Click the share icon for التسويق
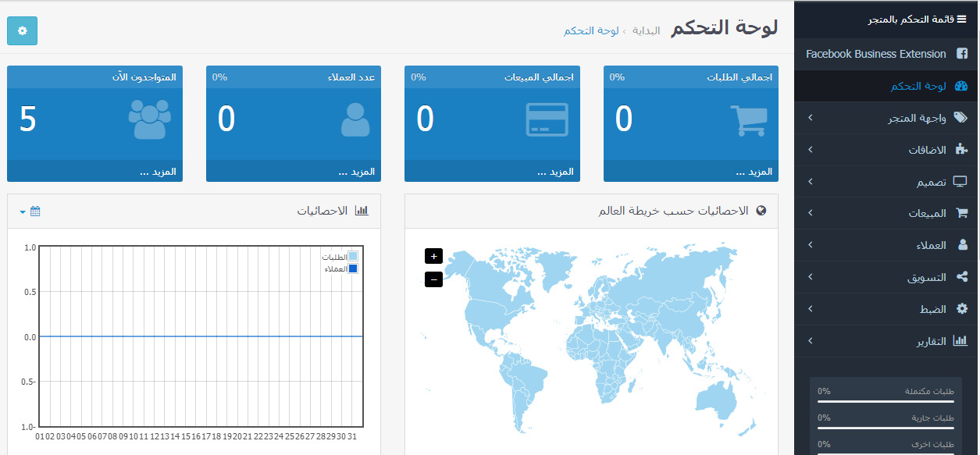 (962, 277)
